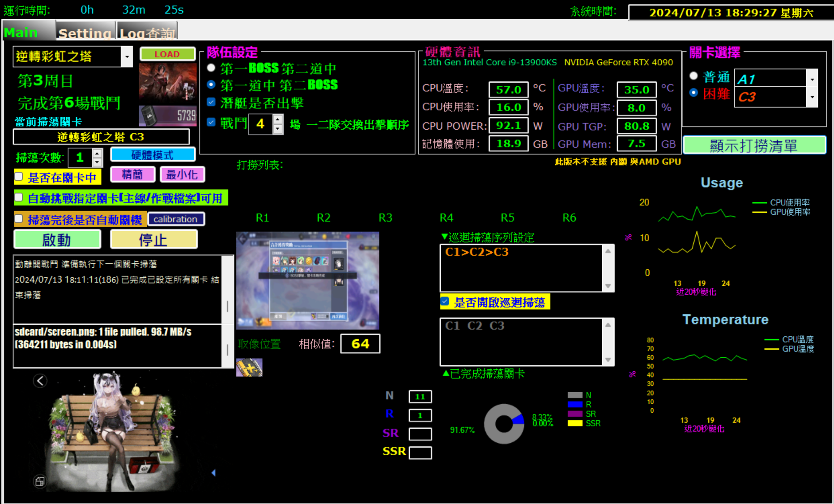The width and height of the screenshot is (834, 504).
Task: Click the SSR drop count box
Action: (x=420, y=453)
